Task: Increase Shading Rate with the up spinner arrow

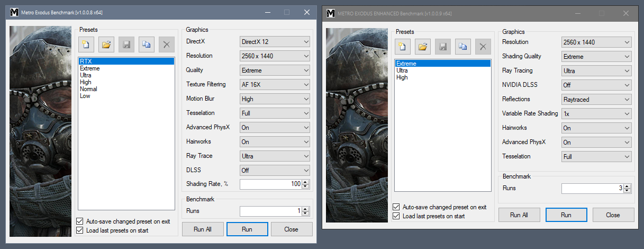Action: tap(305, 182)
